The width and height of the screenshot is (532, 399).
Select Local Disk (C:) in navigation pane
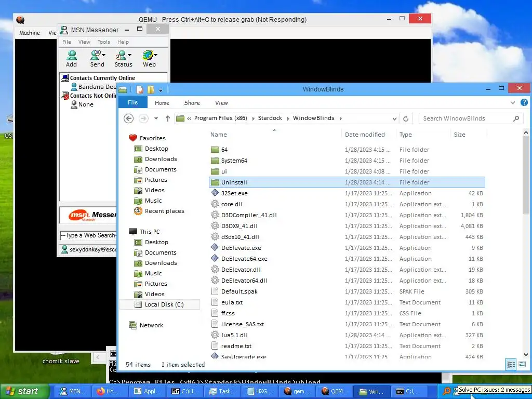pos(160,304)
